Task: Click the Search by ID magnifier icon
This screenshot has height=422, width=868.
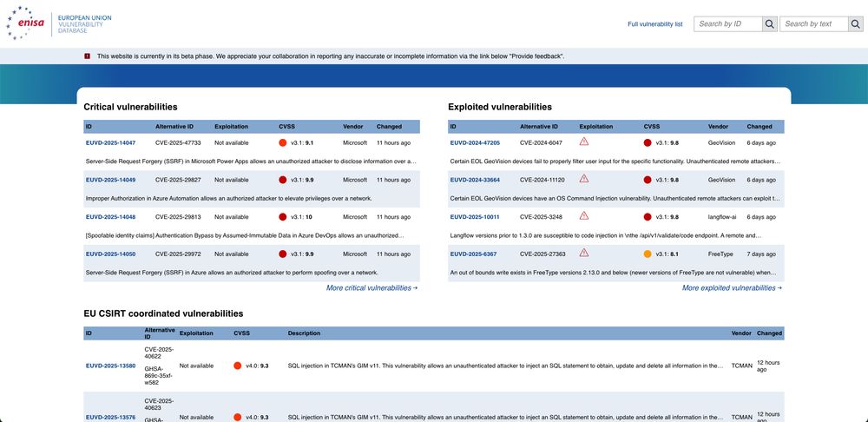Action: (769, 23)
